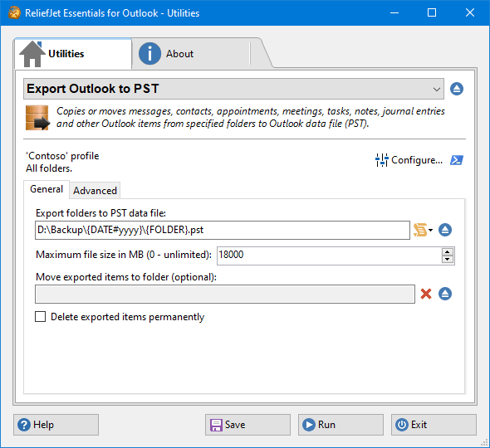Open the PowerShell command icon
The height and width of the screenshot is (448, 490).
457,160
